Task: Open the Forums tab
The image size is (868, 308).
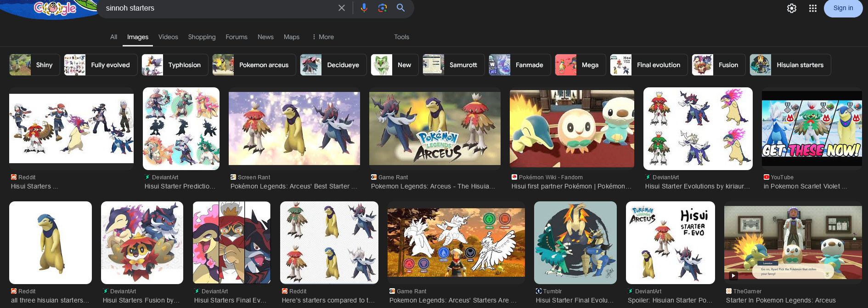Action: point(237,37)
